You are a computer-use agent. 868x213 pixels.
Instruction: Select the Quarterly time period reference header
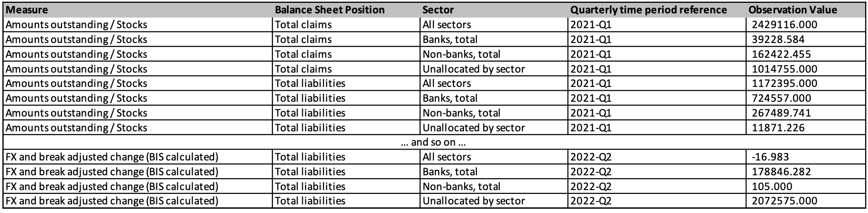coord(649,10)
